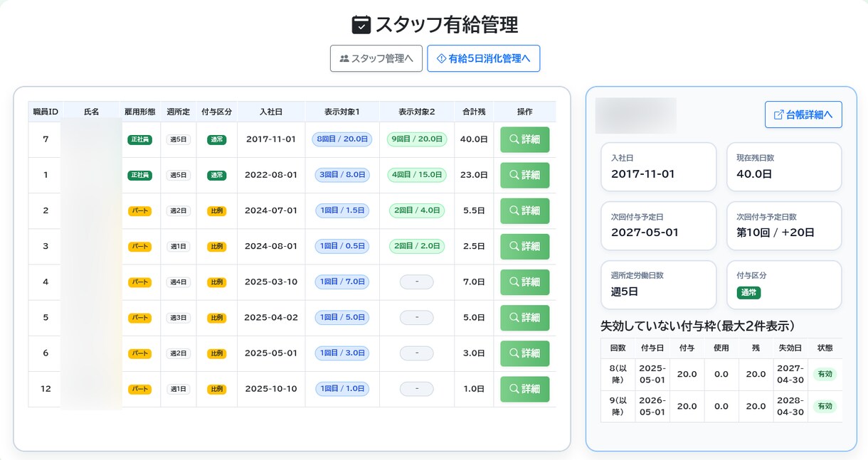Click people icon in スタッフ管理へ button
The width and height of the screenshot is (868, 460).
[x=344, y=58]
